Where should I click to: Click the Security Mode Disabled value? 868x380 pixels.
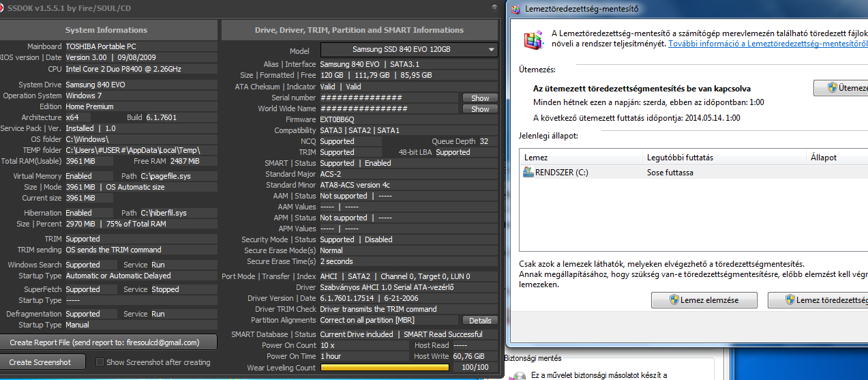378,239
